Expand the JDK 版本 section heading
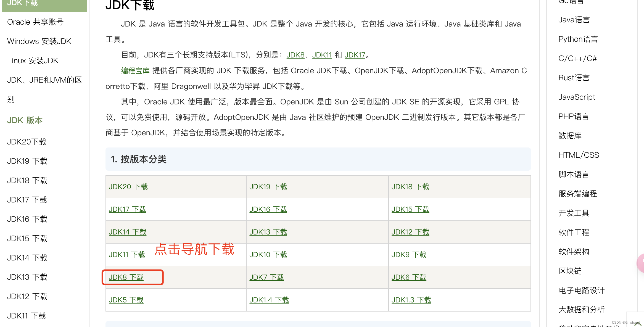The width and height of the screenshot is (644, 327). [x=25, y=120]
